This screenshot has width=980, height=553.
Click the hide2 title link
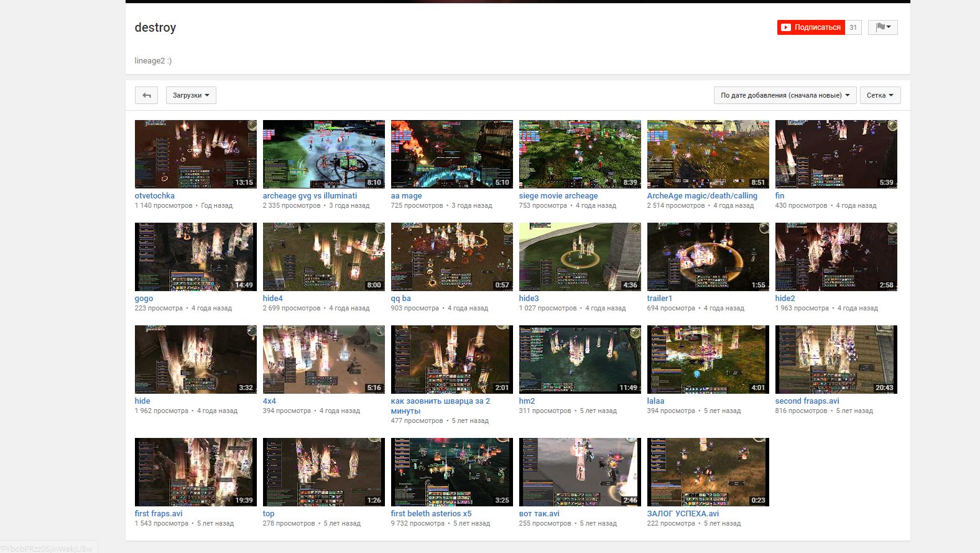(x=785, y=298)
